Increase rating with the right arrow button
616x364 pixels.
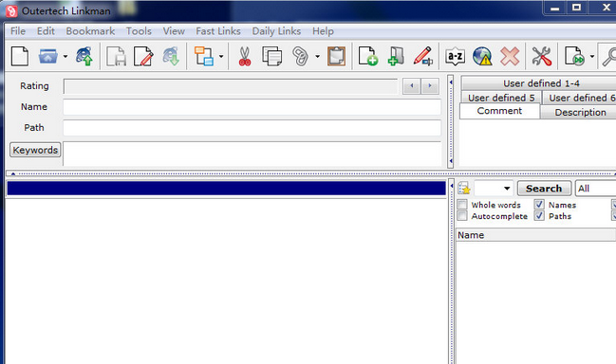pos(430,85)
